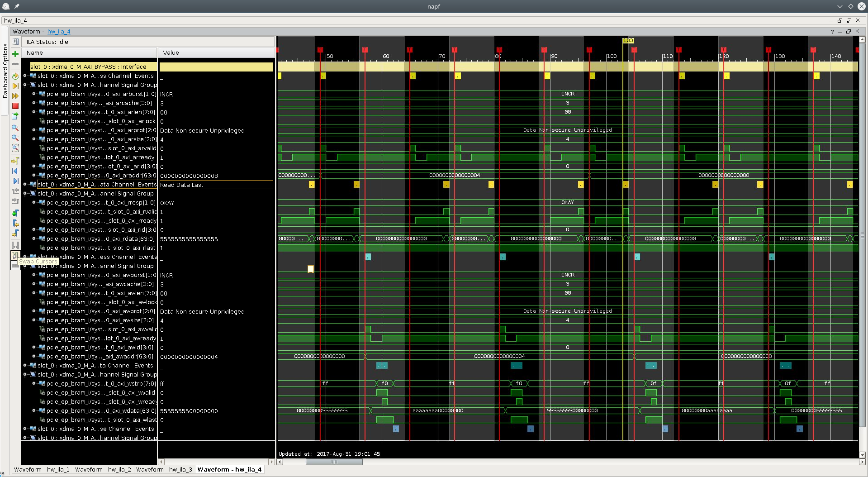Expand the axi_araddr[63:0] signal bus
Viewport: 868px width, 477px height.
[34, 176]
